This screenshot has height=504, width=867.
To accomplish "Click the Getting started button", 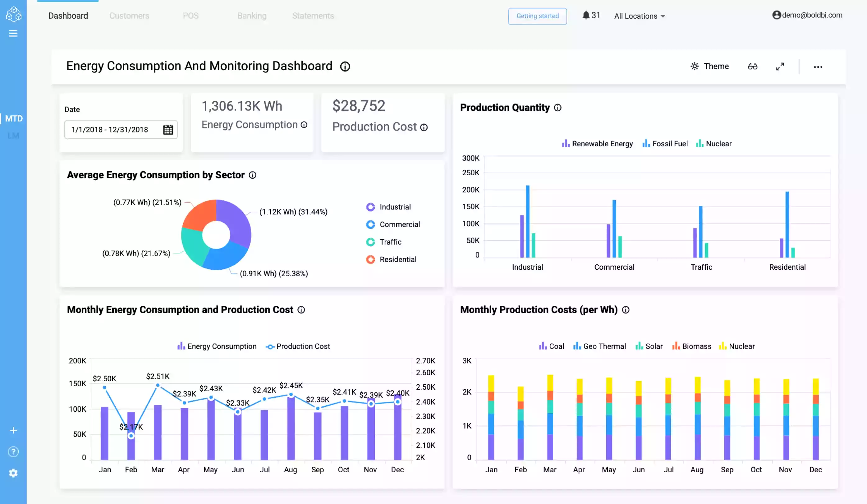I will [x=537, y=16].
